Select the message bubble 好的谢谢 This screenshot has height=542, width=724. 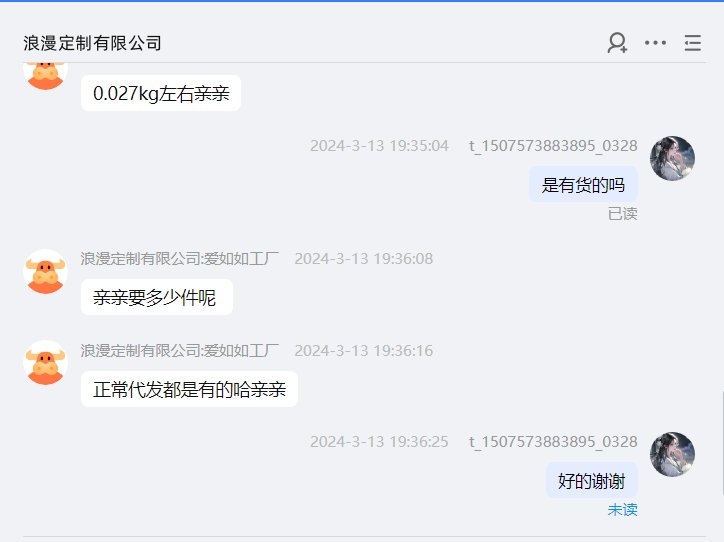pyautogui.click(x=591, y=481)
